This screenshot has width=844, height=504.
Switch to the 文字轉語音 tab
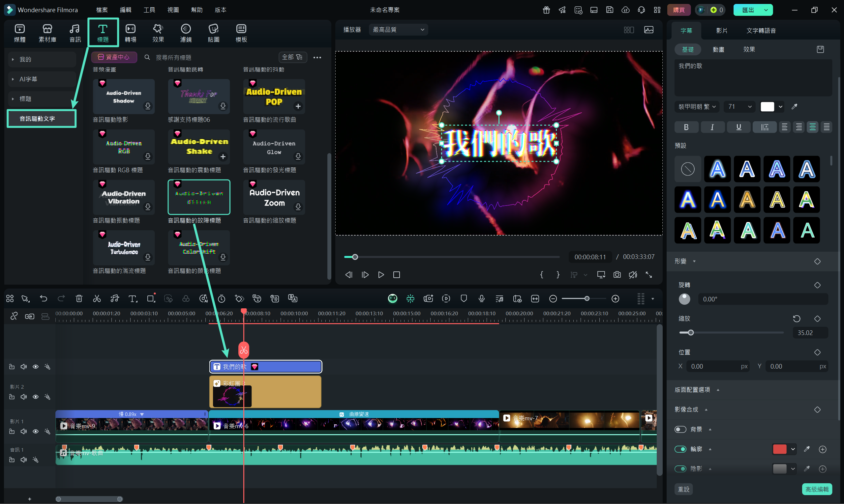click(x=761, y=31)
